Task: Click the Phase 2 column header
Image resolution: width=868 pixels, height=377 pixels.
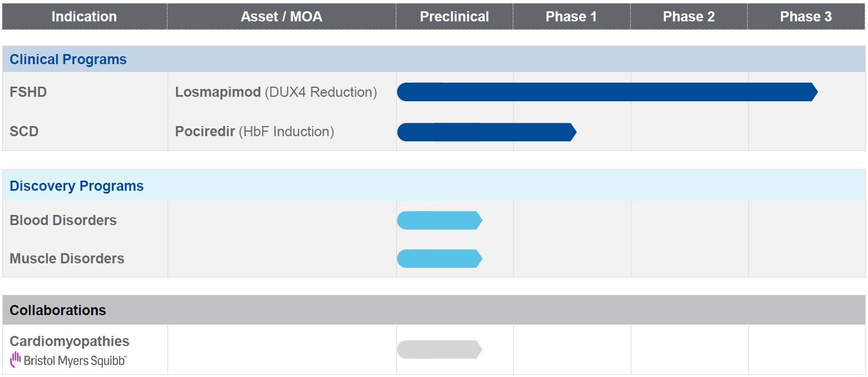Action: 689,17
